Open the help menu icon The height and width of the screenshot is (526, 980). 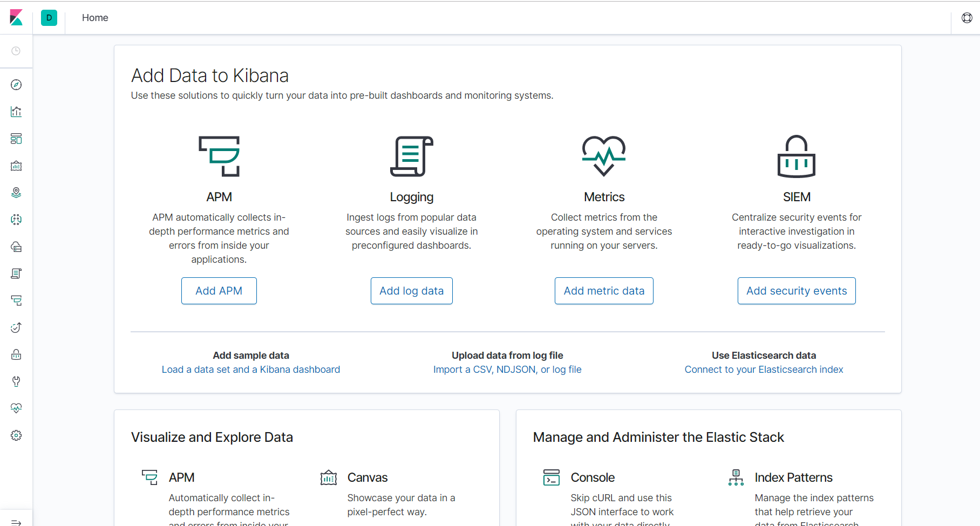[x=967, y=18]
